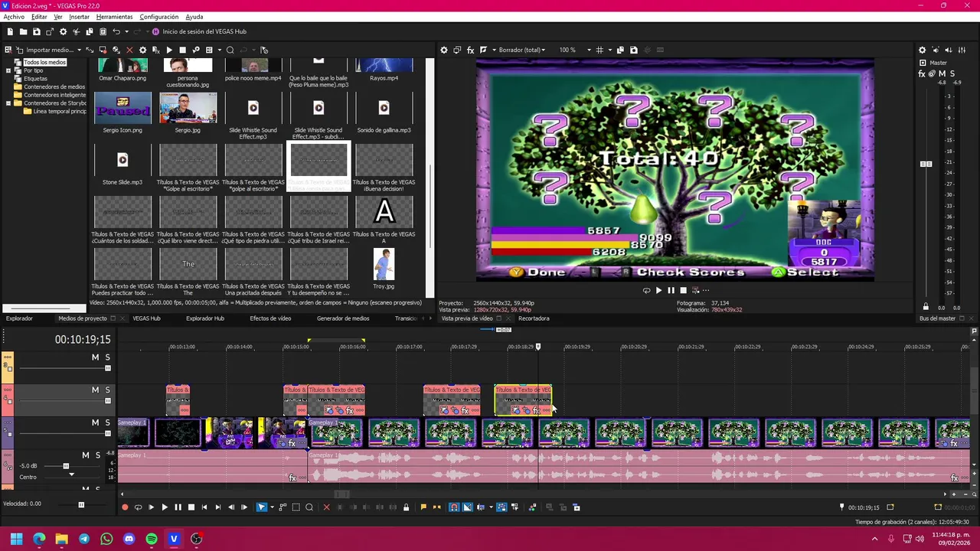The width and height of the screenshot is (980, 551).
Task: Open the edit tool selector dropdown arrow
Action: 272,507
